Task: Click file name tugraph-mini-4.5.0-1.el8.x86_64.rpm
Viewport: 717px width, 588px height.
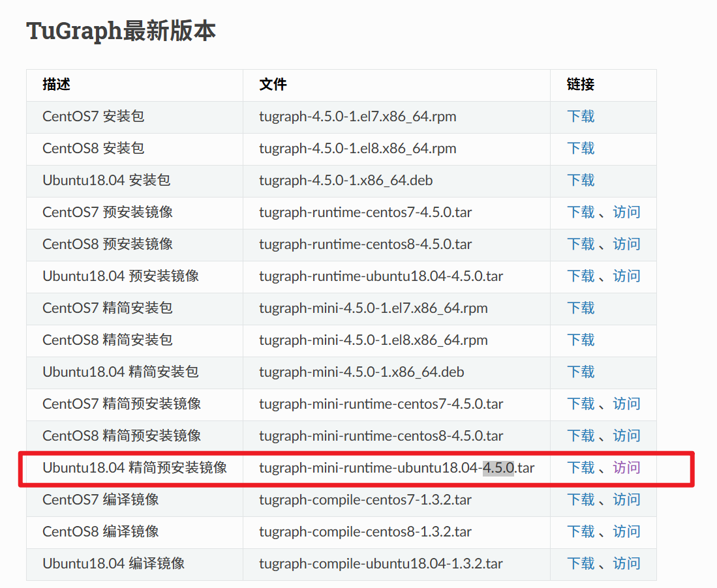Action: (x=373, y=341)
